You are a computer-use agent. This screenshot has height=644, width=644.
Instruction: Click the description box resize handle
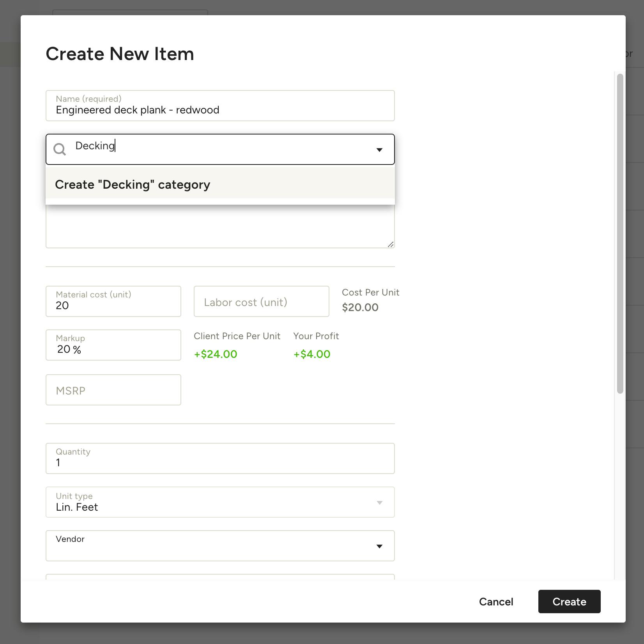pyautogui.click(x=391, y=244)
